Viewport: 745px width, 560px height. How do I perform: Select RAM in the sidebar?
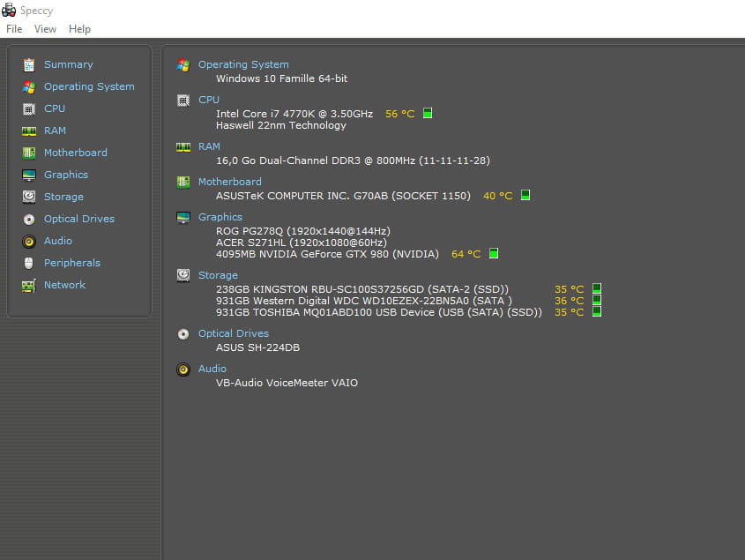(x=56, y=131)
